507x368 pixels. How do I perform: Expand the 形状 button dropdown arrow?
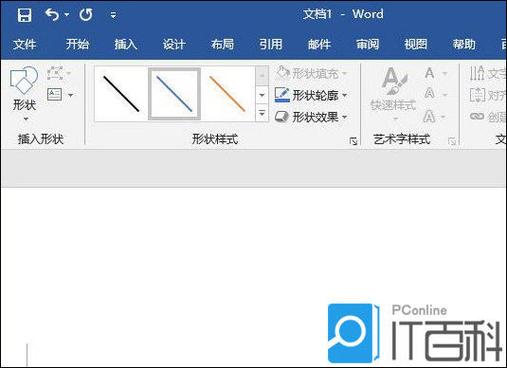click(26, 119)
